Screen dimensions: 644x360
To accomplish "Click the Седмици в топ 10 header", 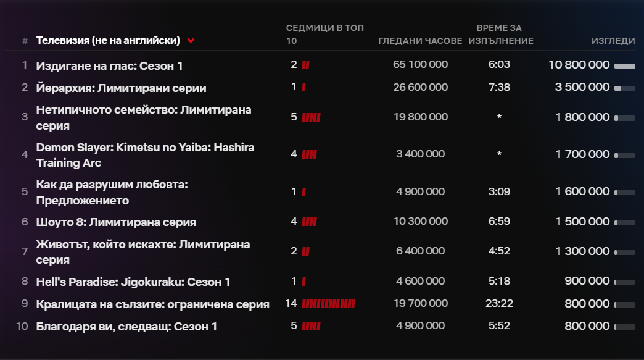I will point(324,35).
